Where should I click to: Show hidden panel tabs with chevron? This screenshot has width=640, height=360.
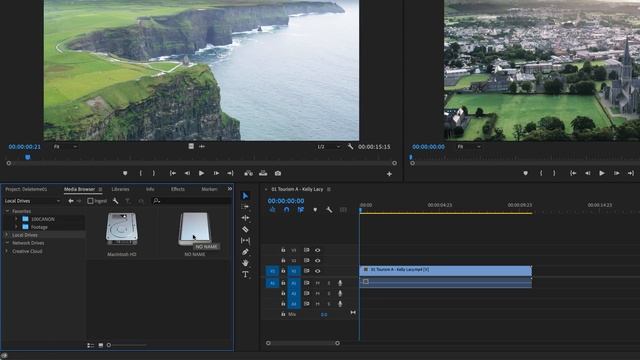[230, 189]
